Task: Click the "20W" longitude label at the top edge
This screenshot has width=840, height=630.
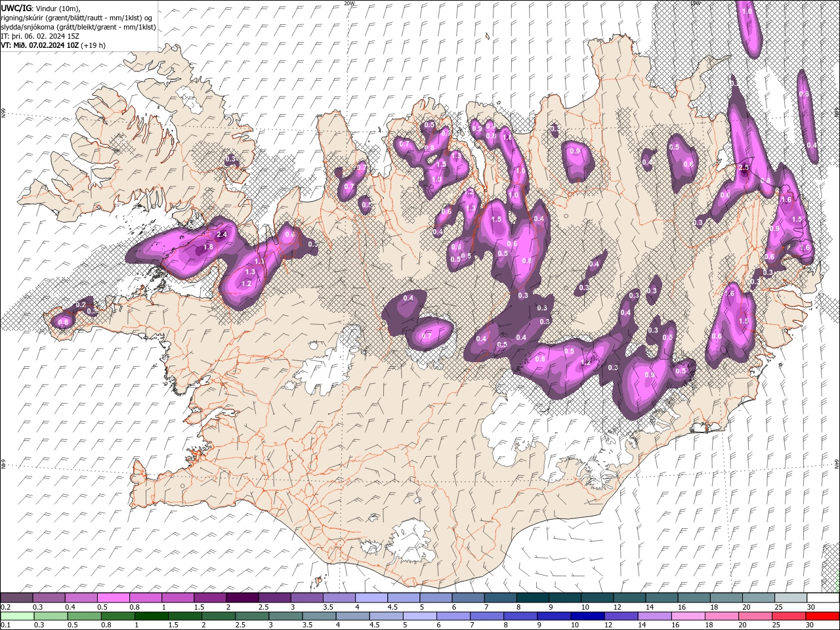Action: click(x=349, y=3)
